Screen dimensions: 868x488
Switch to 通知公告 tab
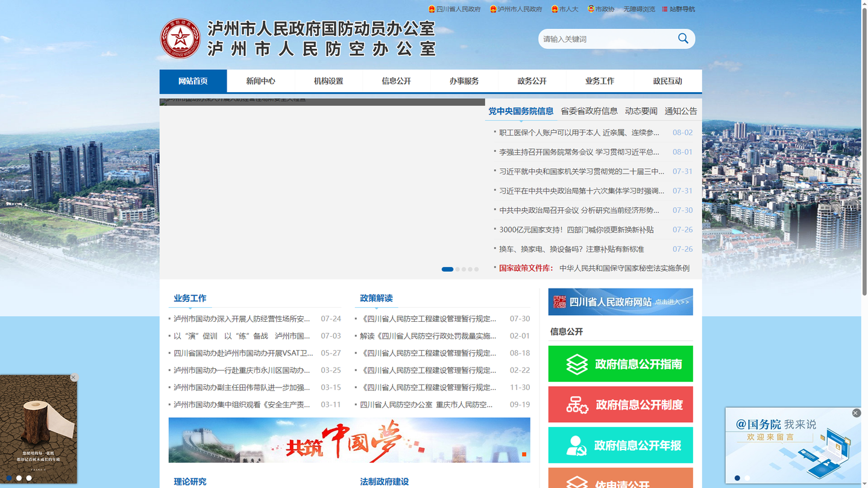pyautogui.click(x=681, y=111)
